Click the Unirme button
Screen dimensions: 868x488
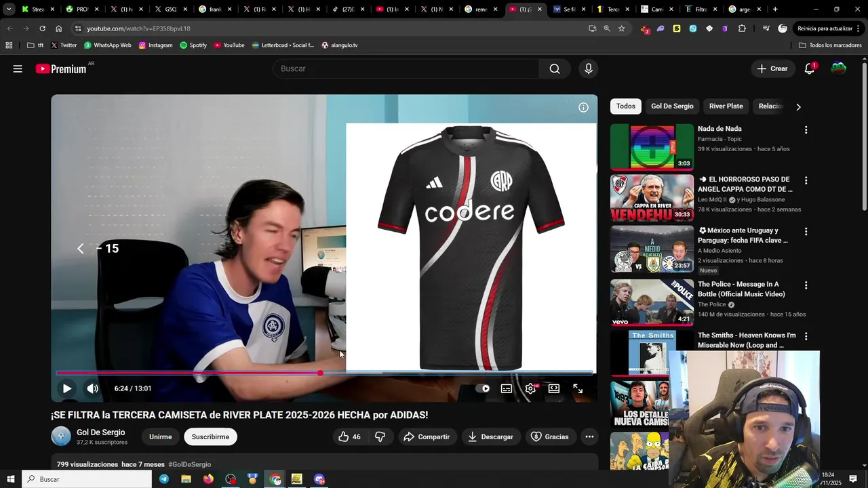pos(161,436)
